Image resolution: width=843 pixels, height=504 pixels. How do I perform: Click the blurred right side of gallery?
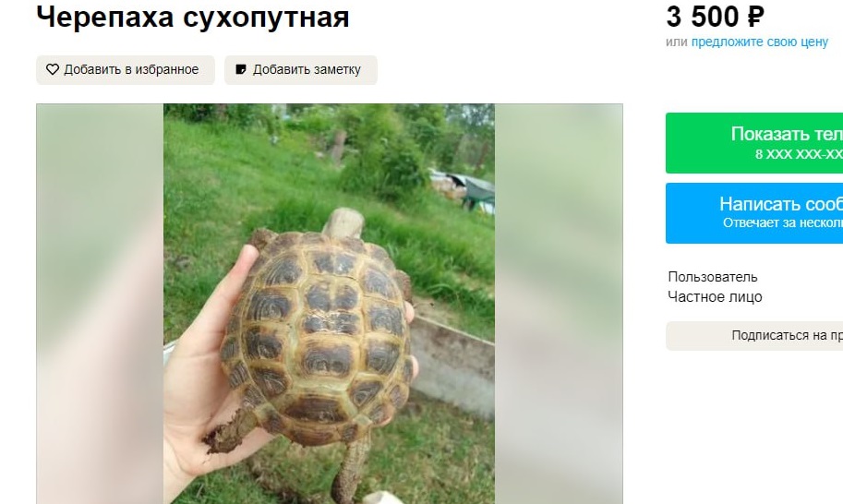point(559,304)
